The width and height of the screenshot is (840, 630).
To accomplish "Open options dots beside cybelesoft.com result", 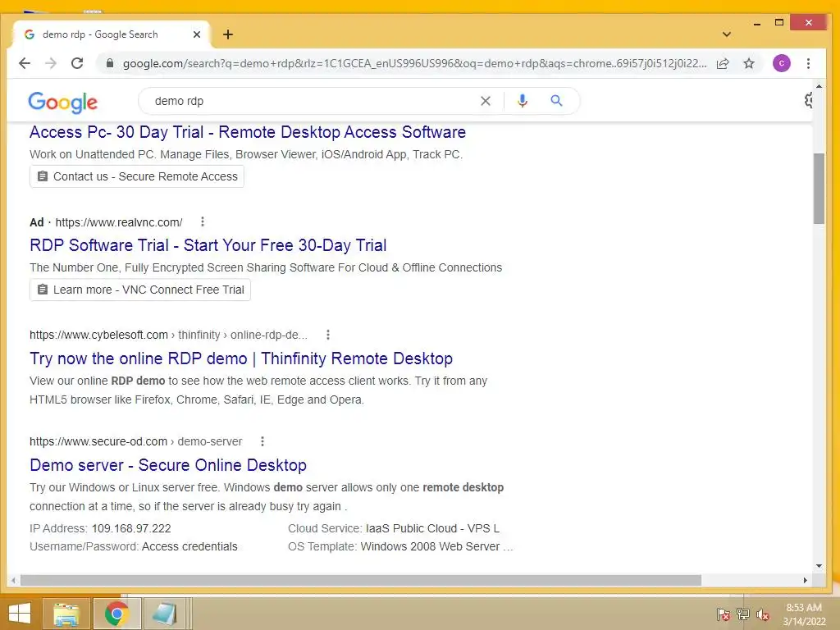I will click(328, 335).
